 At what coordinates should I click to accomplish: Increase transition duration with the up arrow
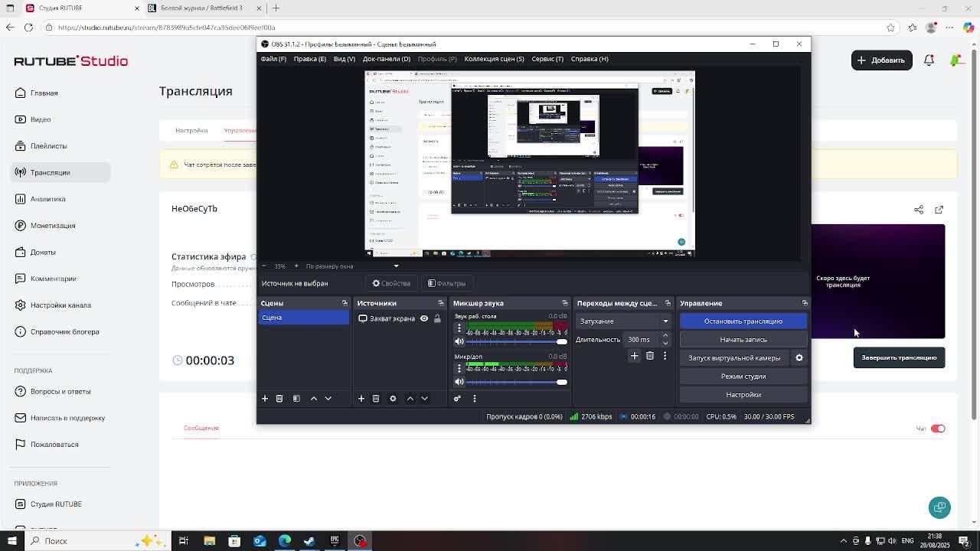tap(665, 336)
